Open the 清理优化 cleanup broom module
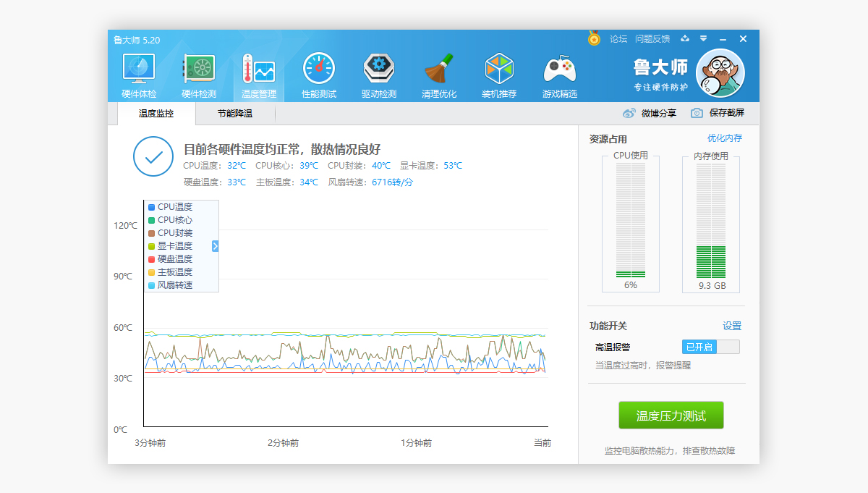Screen dimensions: 868x493 click(x=438, y=76)
